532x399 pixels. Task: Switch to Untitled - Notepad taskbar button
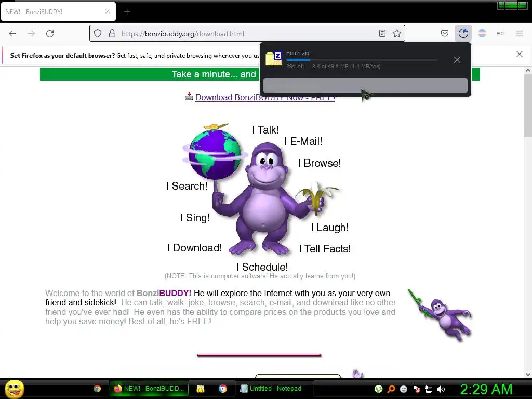pos(274,389)
